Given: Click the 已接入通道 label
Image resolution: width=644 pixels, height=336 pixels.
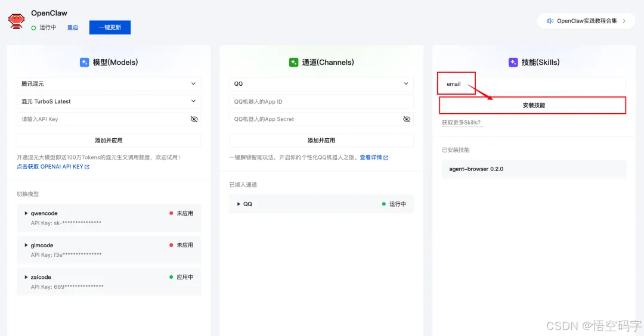Looking at the screenshot, I should point(243,185).
